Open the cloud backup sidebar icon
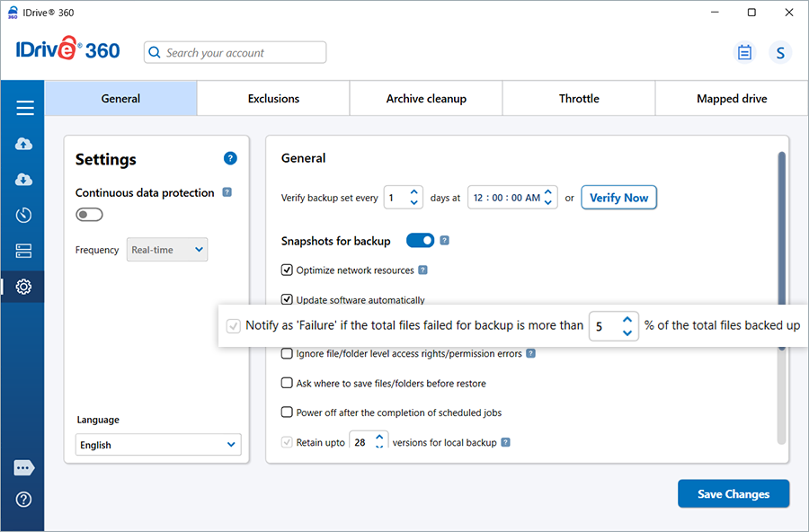The image size is (809, 532). 24,144
